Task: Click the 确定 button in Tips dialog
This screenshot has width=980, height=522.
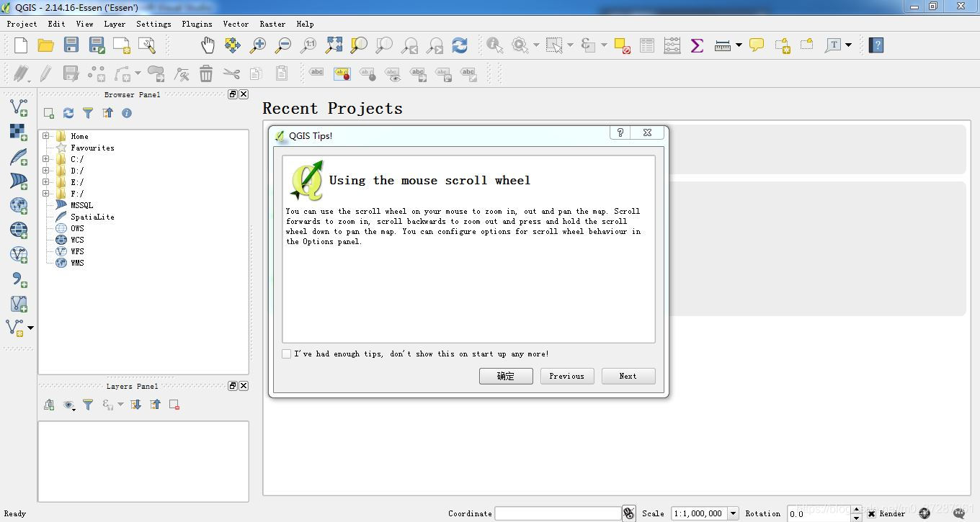Action: tap(506, 376)
